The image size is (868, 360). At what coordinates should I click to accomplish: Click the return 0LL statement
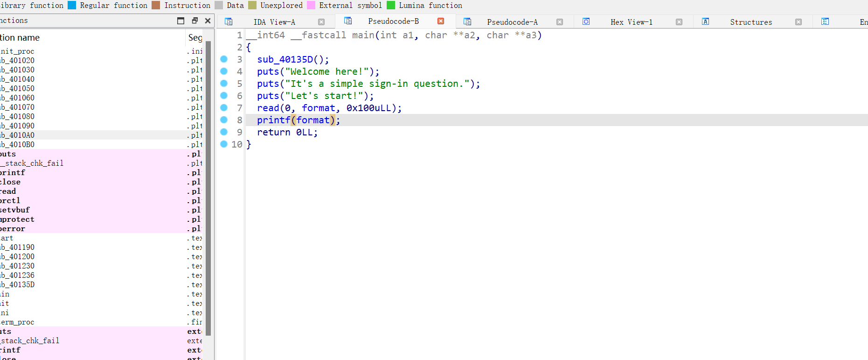point(287,132)
